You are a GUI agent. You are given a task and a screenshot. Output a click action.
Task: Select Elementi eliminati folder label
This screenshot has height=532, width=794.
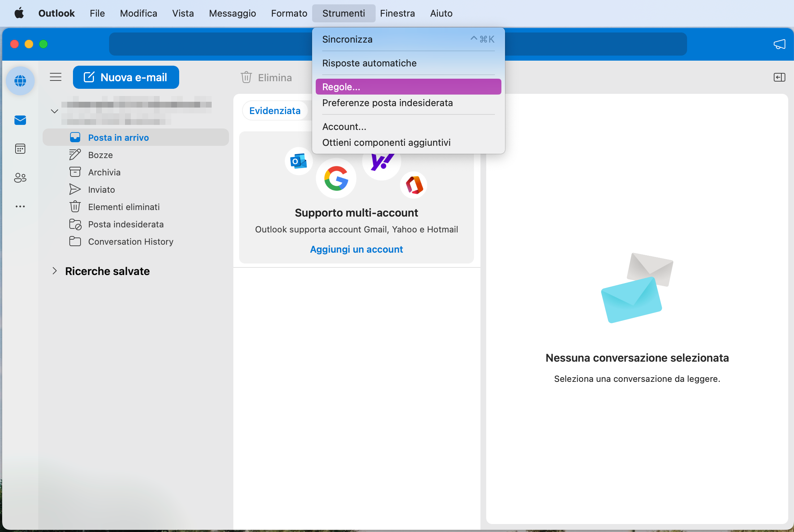[124, 207]
